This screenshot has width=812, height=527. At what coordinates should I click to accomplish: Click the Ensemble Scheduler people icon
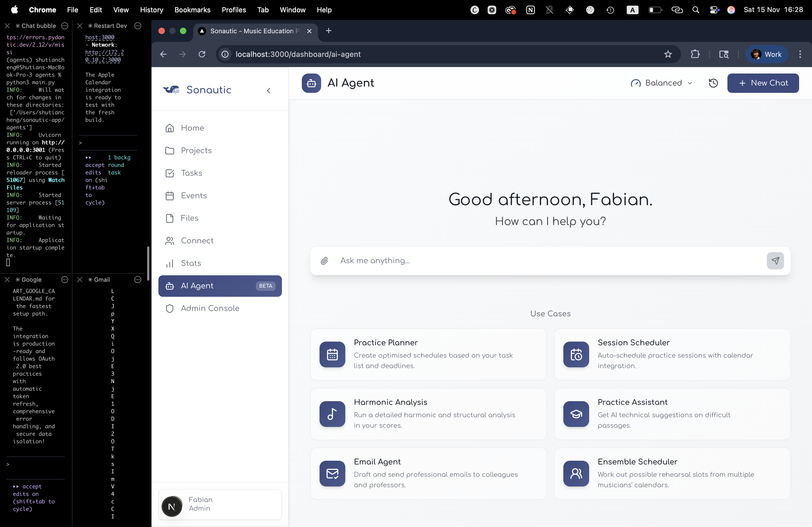(x=576, y=474)
